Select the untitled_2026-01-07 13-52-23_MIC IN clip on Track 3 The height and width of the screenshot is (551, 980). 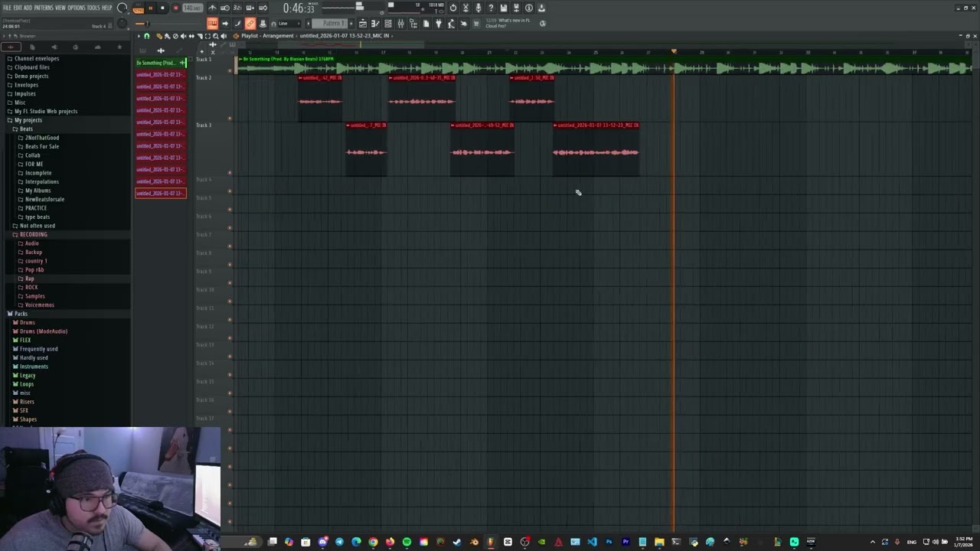pyautogui.click(x=596, y=149)
